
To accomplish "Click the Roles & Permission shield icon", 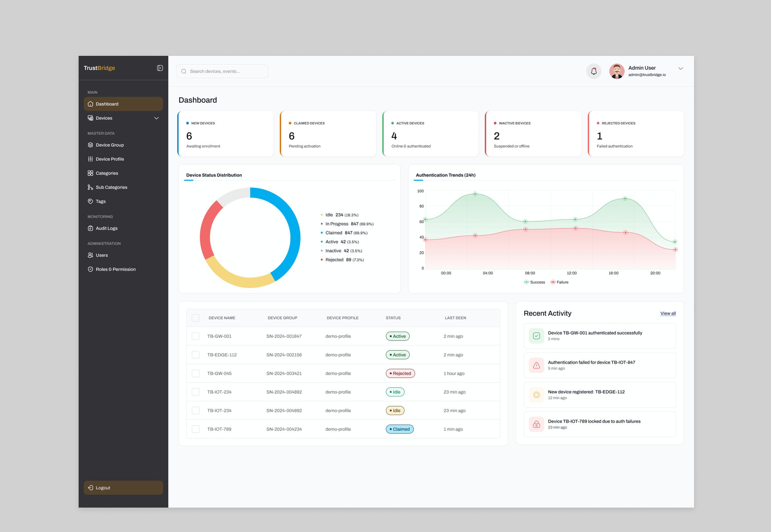I will pyautogui.click(x=90, y=269).
